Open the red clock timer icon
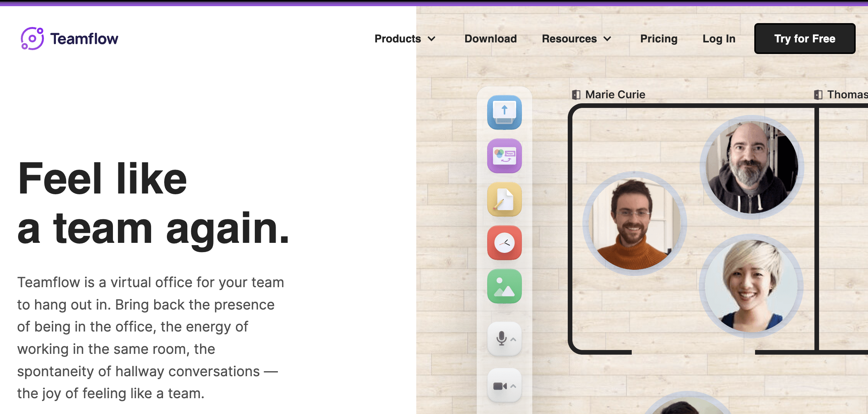This screenshot has height=414, width=868. (504, 243)
